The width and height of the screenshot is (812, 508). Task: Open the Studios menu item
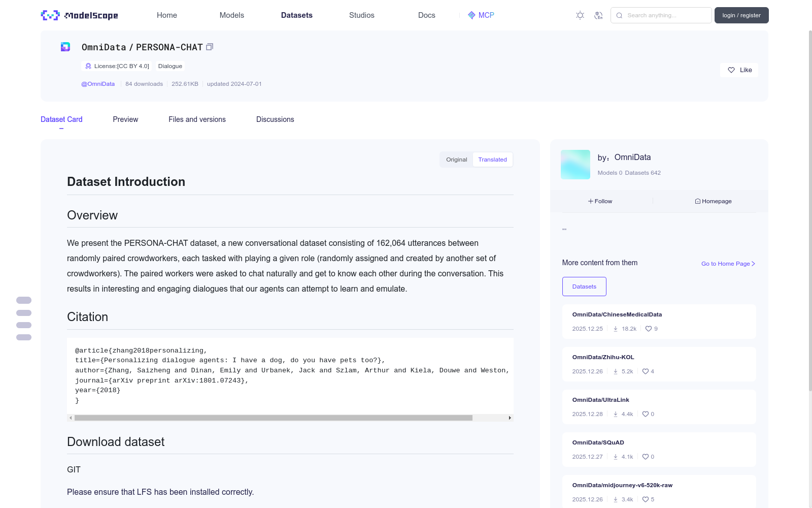tap(362, 15)
